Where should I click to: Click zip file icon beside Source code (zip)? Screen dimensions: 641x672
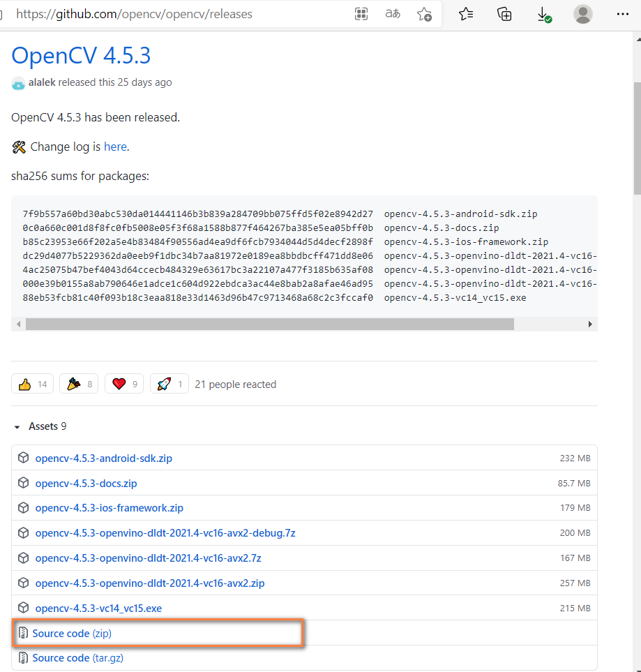(x=23, y=632)
